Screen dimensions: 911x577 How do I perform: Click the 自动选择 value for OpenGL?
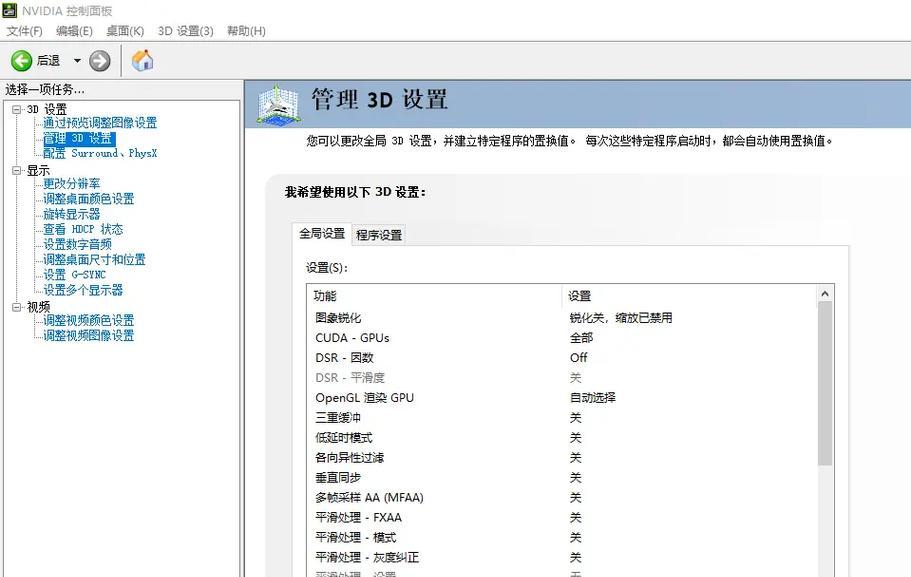592,397
